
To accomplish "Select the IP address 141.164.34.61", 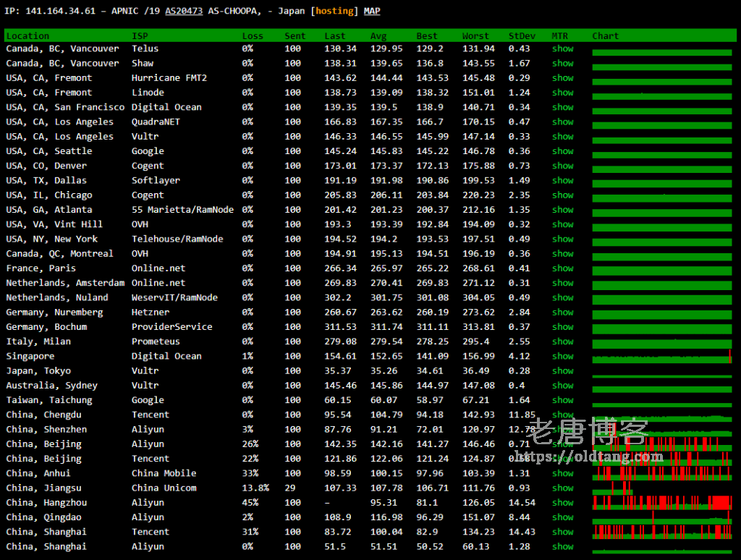I will (61, 11).
